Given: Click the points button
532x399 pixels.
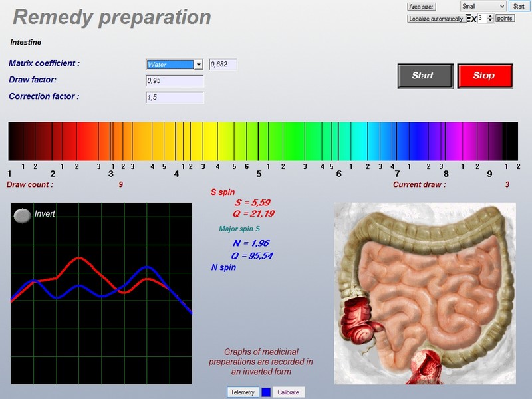Looking at the screenshot, I should point(505,18).
